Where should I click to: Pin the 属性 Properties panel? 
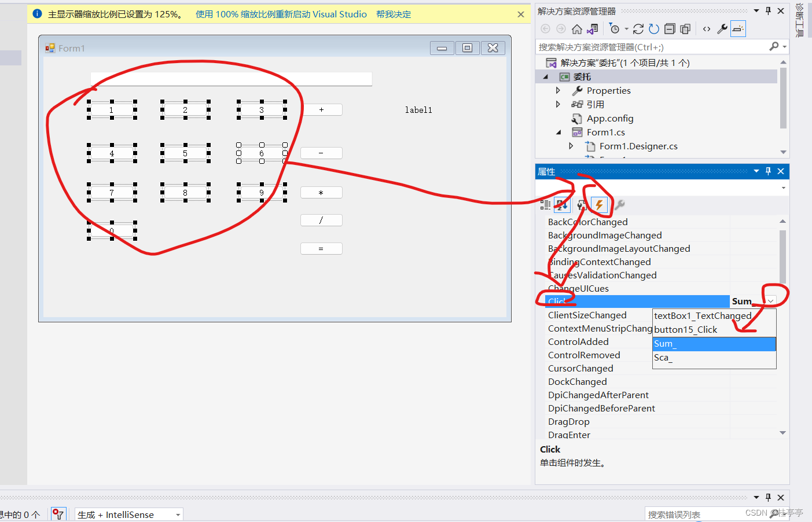[x=768, y=171]
